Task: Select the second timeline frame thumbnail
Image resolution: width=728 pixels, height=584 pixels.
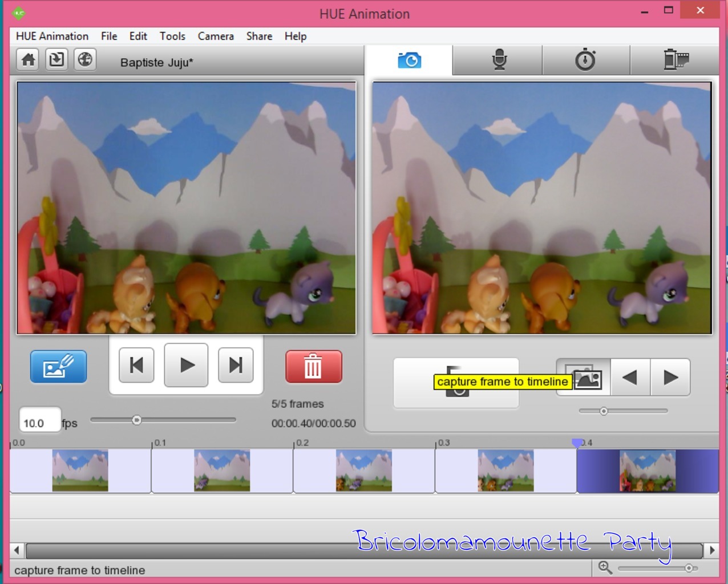Action: tap(222, 471)
